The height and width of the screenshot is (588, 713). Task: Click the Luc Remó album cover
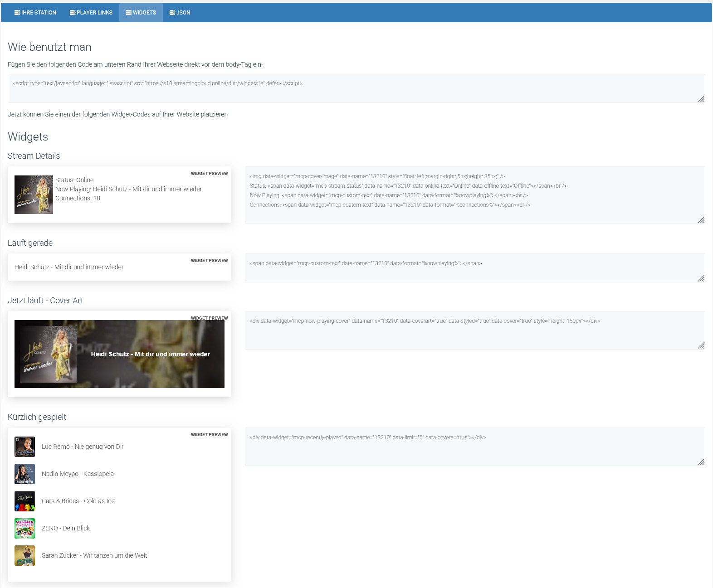tap(24, 447)
